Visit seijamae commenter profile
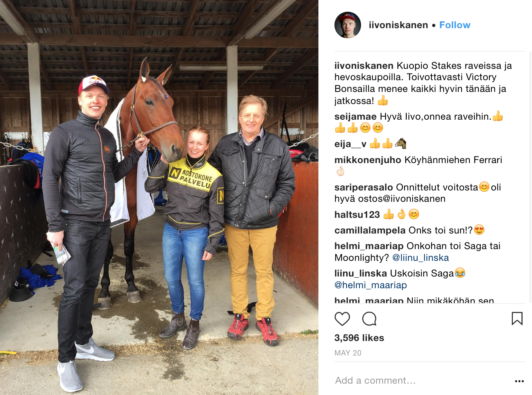Screen dimensions: 532x395 [356, 117]
